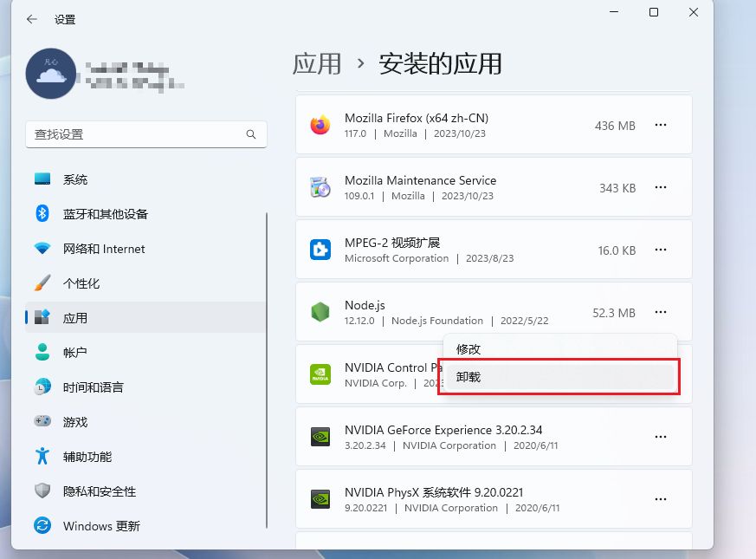Image resolution: width=756 pixels, height=559 pixels.
Task: Open more options for Mozilla Firefox
Action: tap(661, 125)
